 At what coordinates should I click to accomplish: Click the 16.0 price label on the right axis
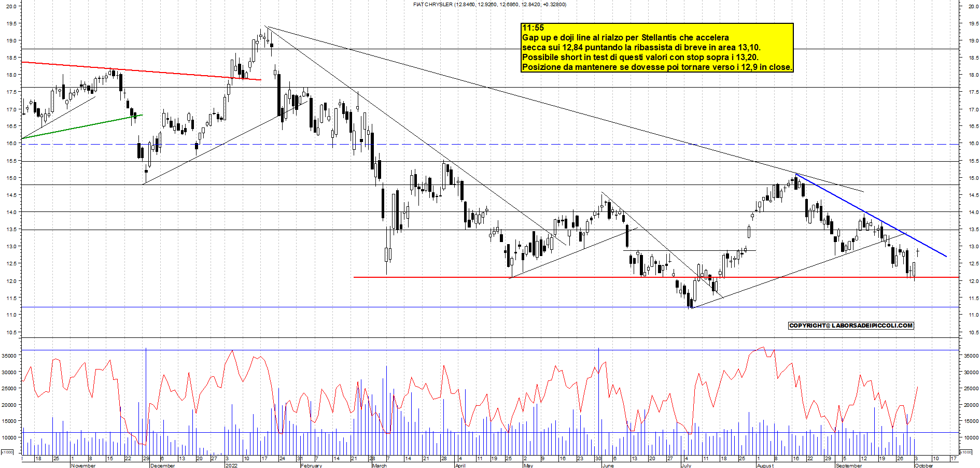973,144
